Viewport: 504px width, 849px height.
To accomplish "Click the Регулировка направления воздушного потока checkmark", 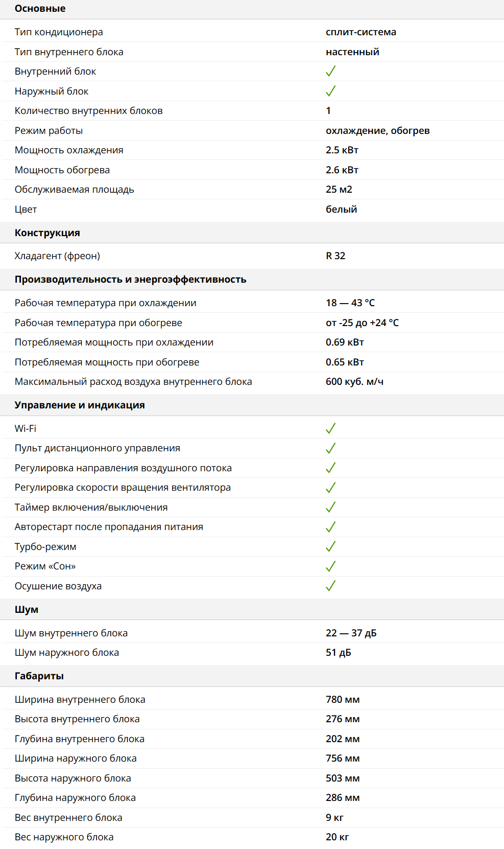I will (330, 468).
